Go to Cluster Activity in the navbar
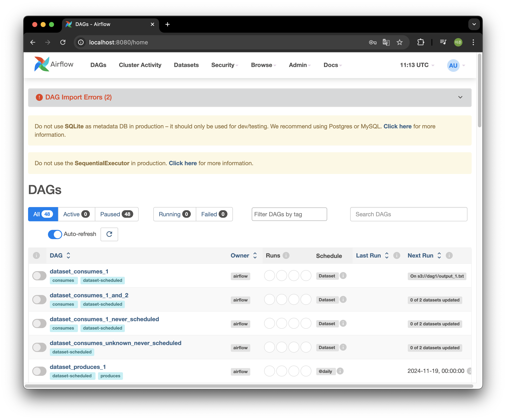Screen dimensions: 506x420 pyautogui.click(x=140, y=65)
